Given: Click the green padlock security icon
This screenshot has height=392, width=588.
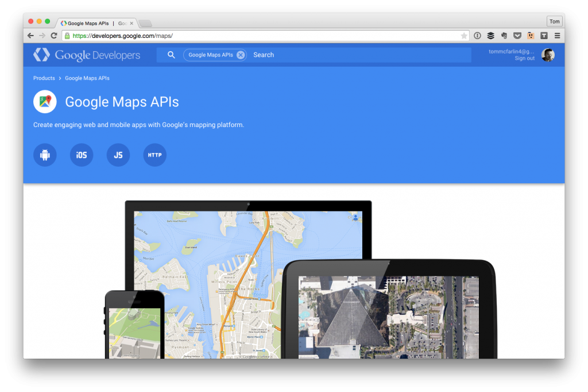Looking at the screenshot, I should click(67, 36).
